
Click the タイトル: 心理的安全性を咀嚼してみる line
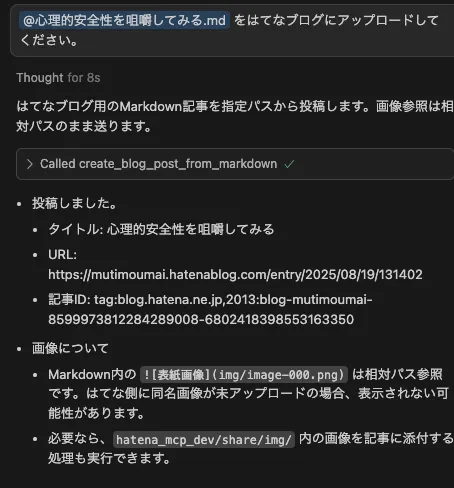(x=161, y=229)
